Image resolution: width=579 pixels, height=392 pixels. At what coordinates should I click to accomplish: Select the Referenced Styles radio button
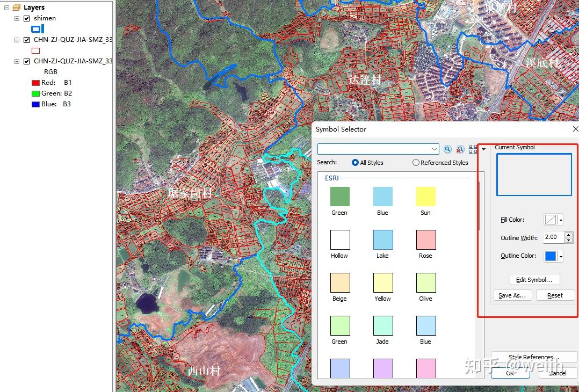416,163
